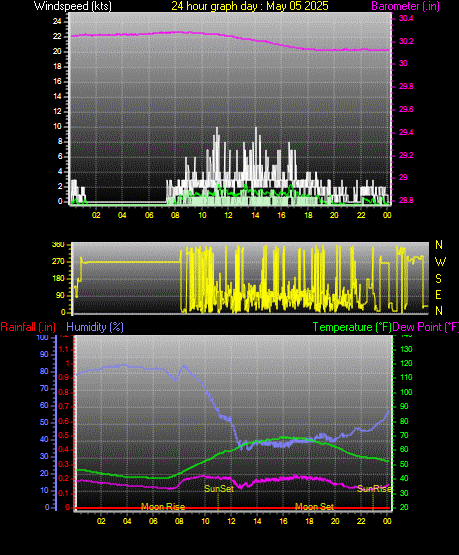This screenshot has width=459, height=555.
Task: Click hour label 12 under windspeed chart
Action: click(228, 215)
